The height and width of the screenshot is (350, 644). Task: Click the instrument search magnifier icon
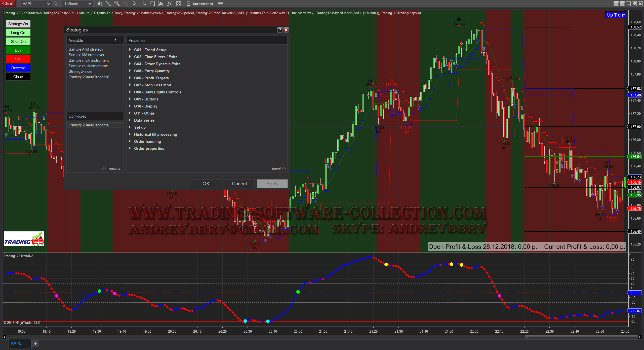56,4
